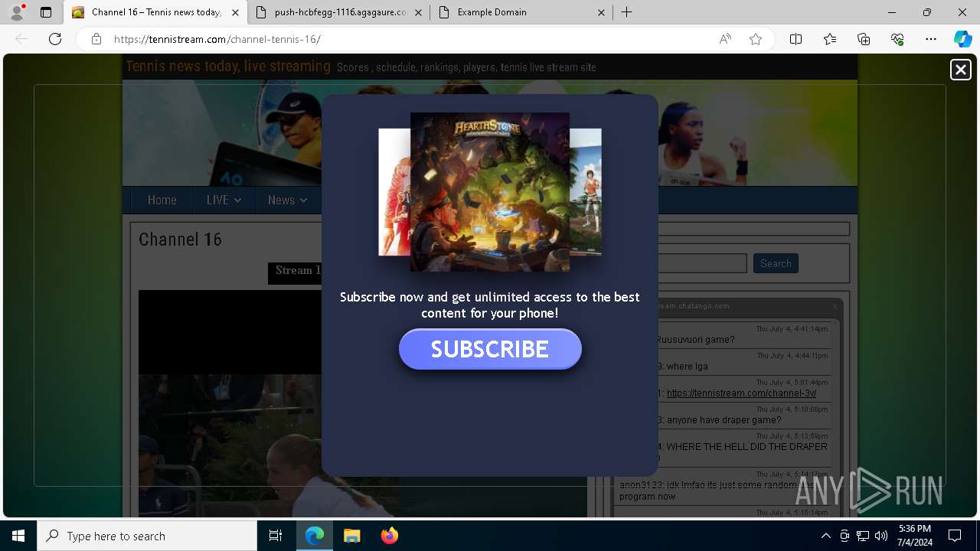The width and height of the screenshot is (980, 551).
Task: Expand the LIVE menu dropdown
Action: [224, 200]
